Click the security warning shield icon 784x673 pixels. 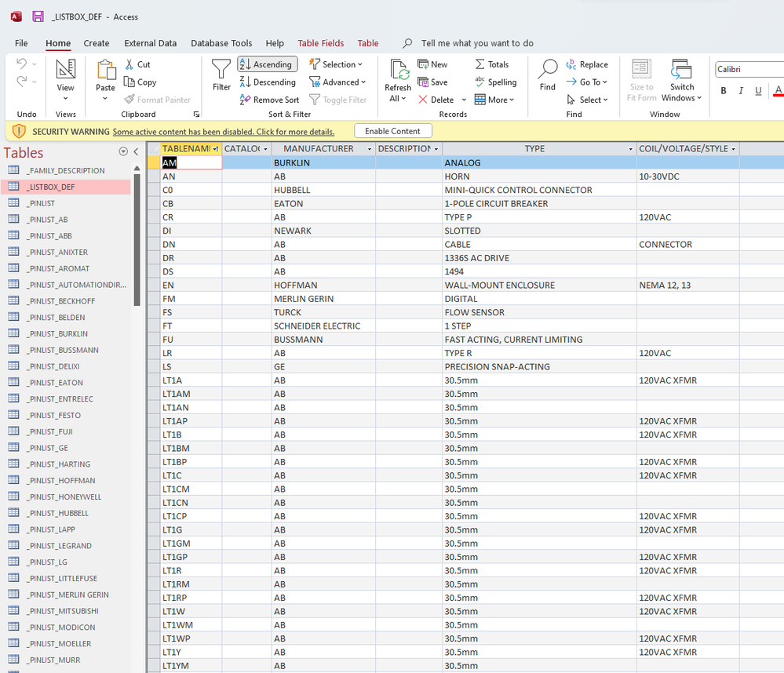[x=19, y=132]
